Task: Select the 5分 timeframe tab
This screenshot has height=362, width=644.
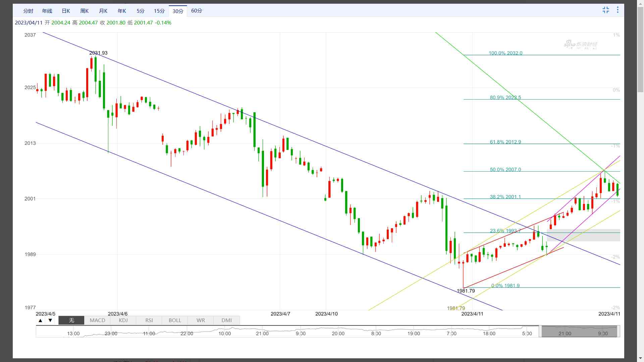Action: pos(140,11)
